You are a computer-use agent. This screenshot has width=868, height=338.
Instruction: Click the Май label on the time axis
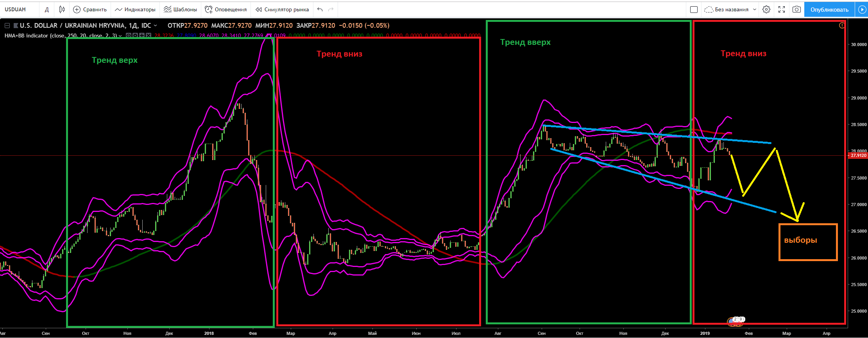(372, 333)
